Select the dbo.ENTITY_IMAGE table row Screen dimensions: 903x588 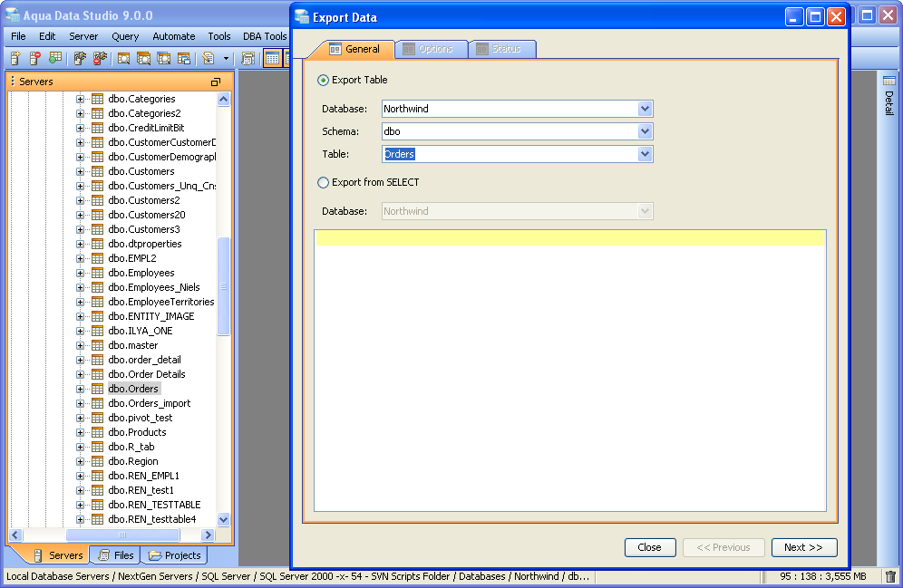pos(150,316)
